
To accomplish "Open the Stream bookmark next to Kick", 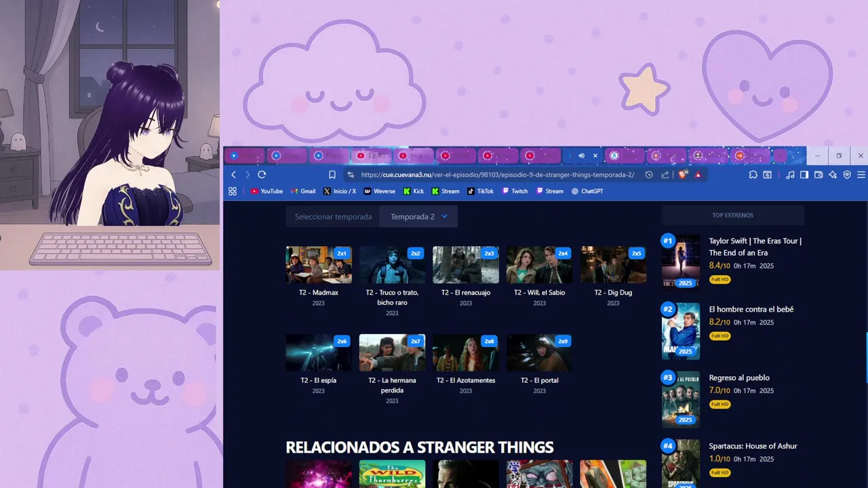I will pos(446,191).
